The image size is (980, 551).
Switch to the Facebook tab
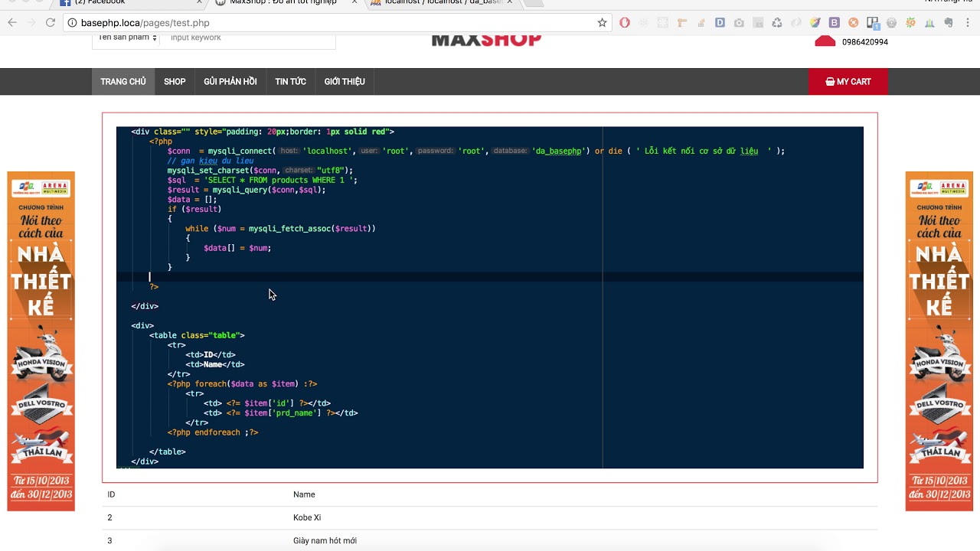[130, 3]
